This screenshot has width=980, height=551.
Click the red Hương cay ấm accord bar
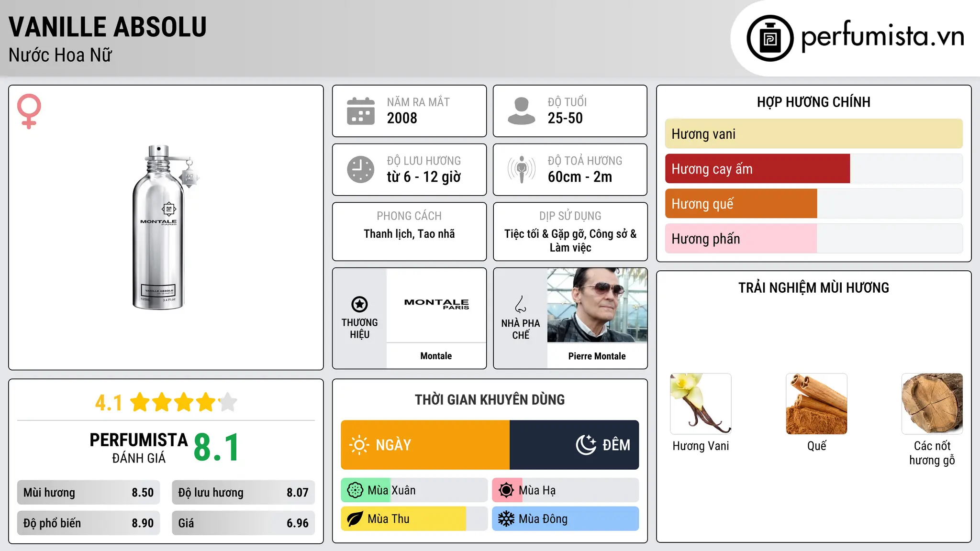coord(757,169)
